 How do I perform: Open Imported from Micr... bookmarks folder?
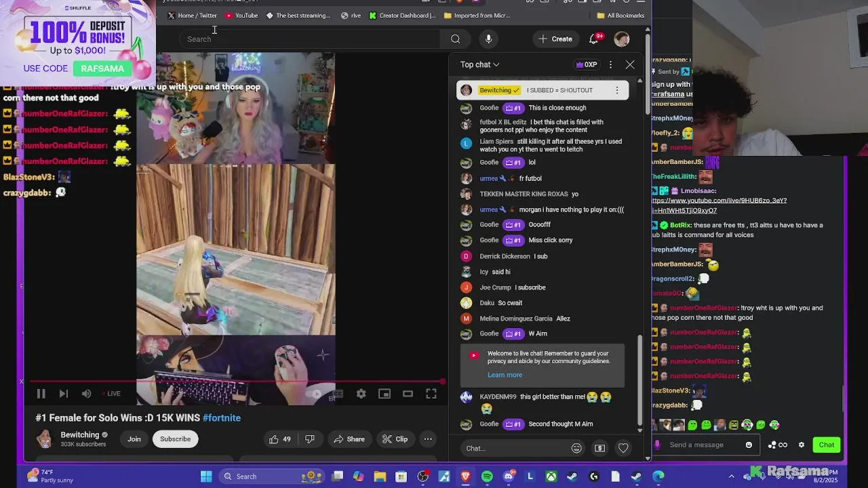point(477,16)
